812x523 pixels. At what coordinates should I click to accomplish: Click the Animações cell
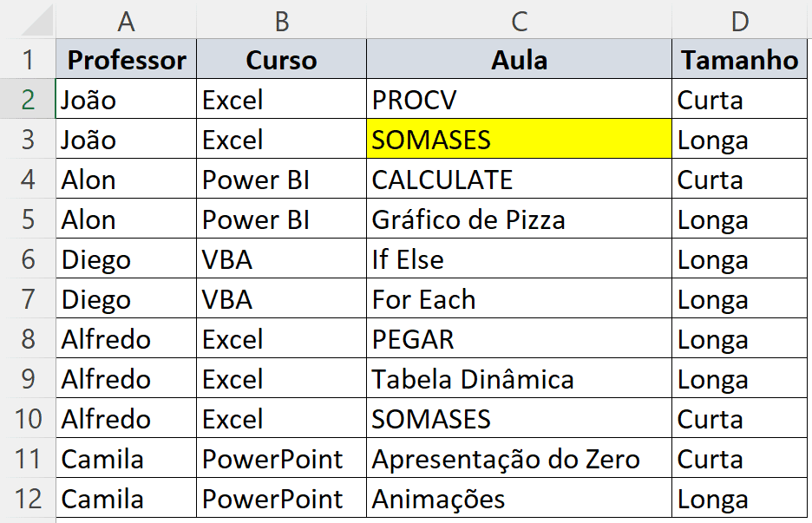519,499
